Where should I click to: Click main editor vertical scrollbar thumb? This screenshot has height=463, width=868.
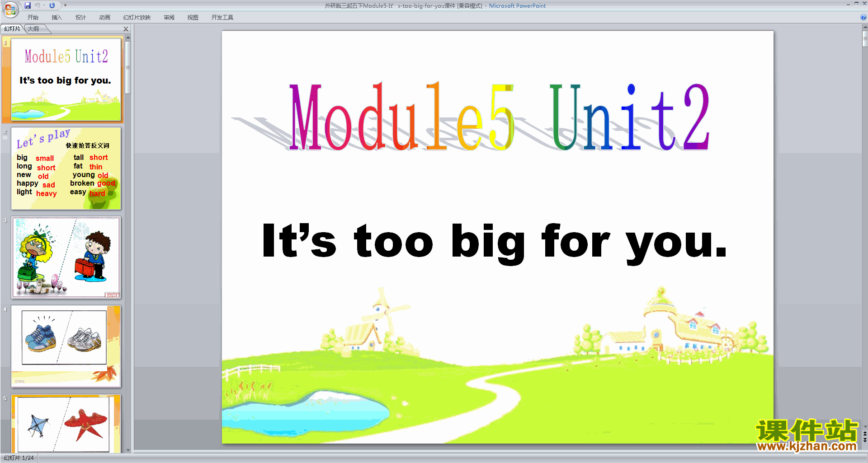865,39
